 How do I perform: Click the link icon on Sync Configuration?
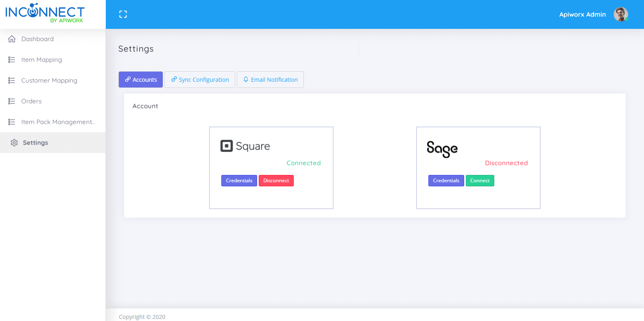[x=174, y=79]
